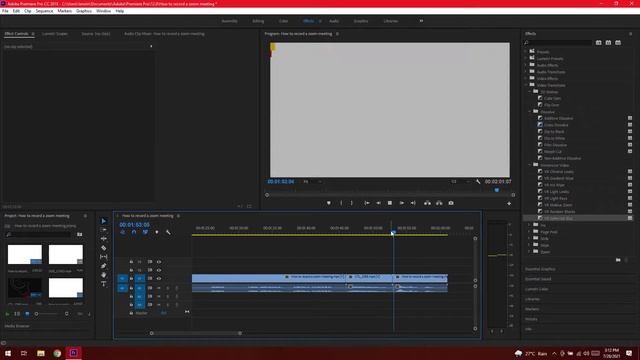The image size is (640, 360).
Task: Select the Slip tool
Action: click(x=104, y=257)
